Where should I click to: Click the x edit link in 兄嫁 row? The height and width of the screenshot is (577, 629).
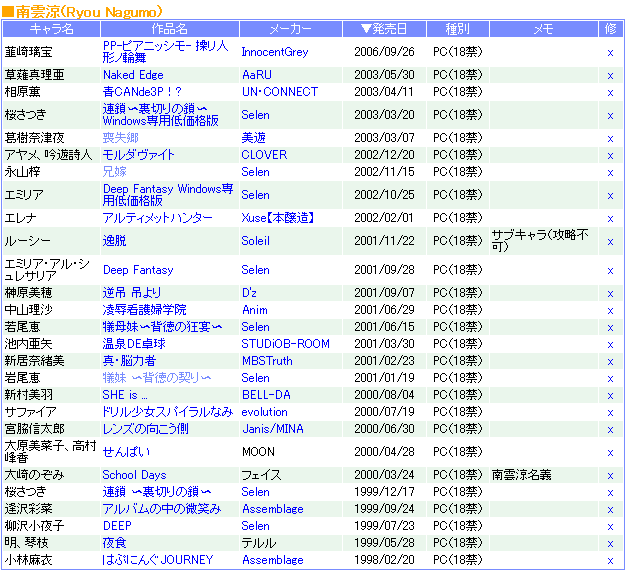pos(611,173)
